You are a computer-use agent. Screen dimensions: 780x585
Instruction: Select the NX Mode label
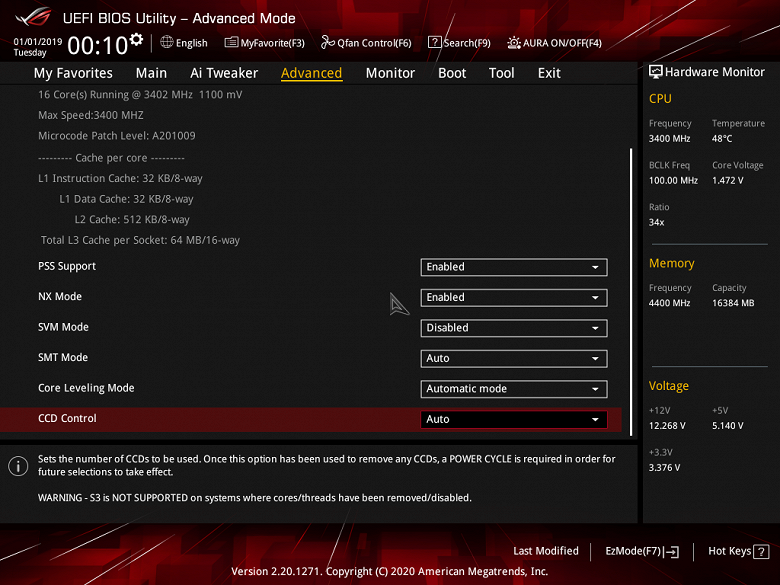click(60, 296)
